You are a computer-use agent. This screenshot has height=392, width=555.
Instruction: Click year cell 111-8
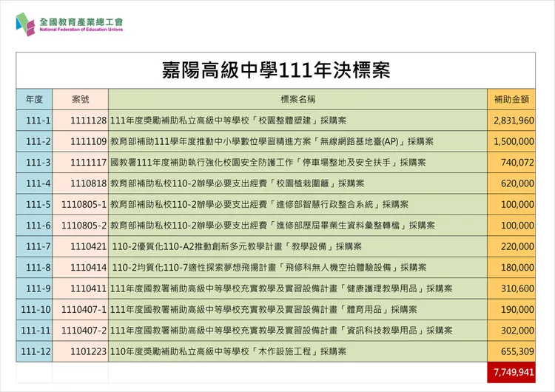(34, 268)
